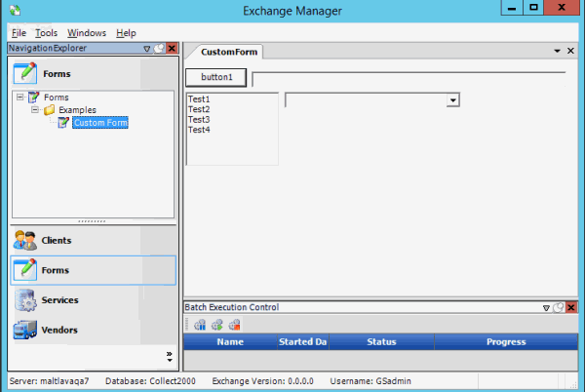The height and width of the screenshot is (392, 585).
Task: Open the combo box dropdown arrow
Action: tap(452, 99)
